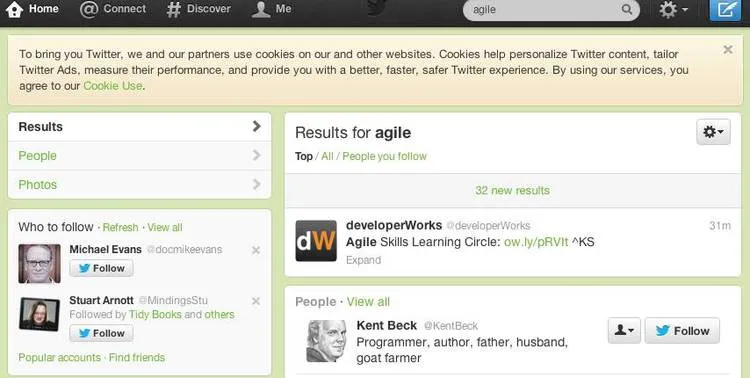The width and height of the screenshot is (750, 378).
Task: Open Michael Evans profile name
Action: (x=106, y=249)
